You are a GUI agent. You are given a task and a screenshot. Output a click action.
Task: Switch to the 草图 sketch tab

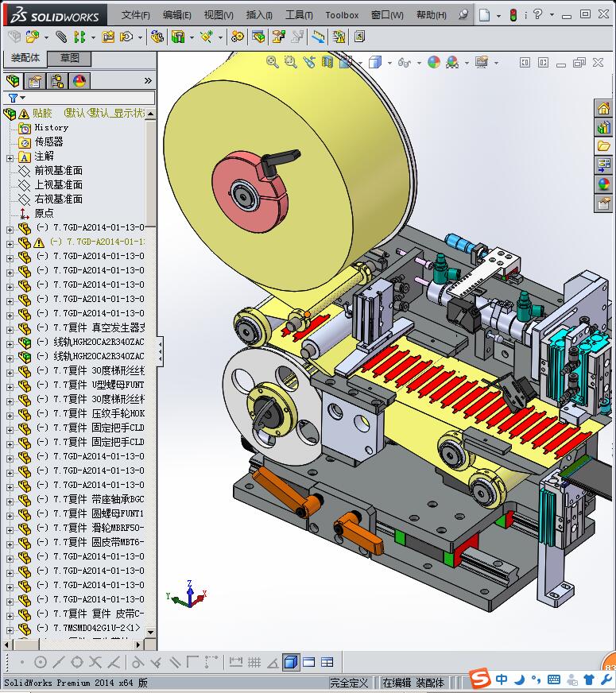pyautogui.click(x=69, y=58)
